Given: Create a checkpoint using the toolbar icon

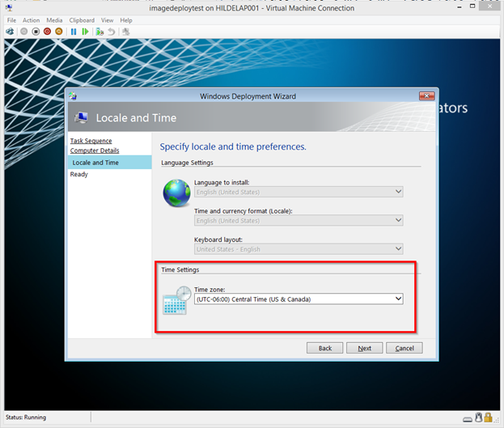Looking at the screenshot, I should 100,32.
